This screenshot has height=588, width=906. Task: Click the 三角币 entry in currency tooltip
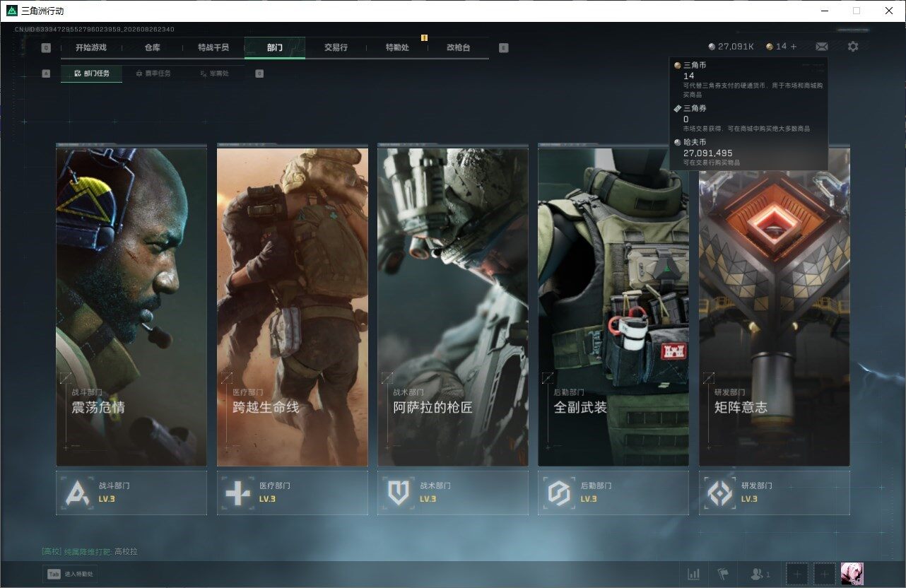click(x=748, y=79)
